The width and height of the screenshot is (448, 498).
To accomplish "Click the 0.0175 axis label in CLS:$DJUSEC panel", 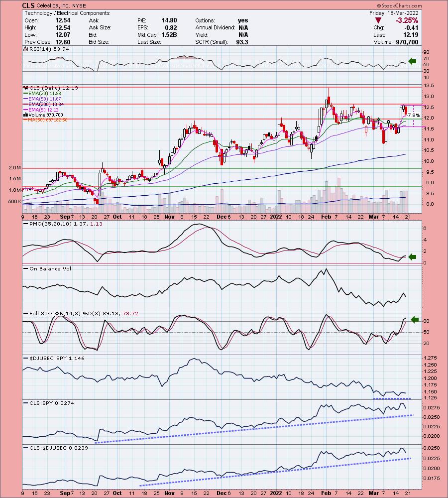I will pyautogui.click(x=432, y=478).
